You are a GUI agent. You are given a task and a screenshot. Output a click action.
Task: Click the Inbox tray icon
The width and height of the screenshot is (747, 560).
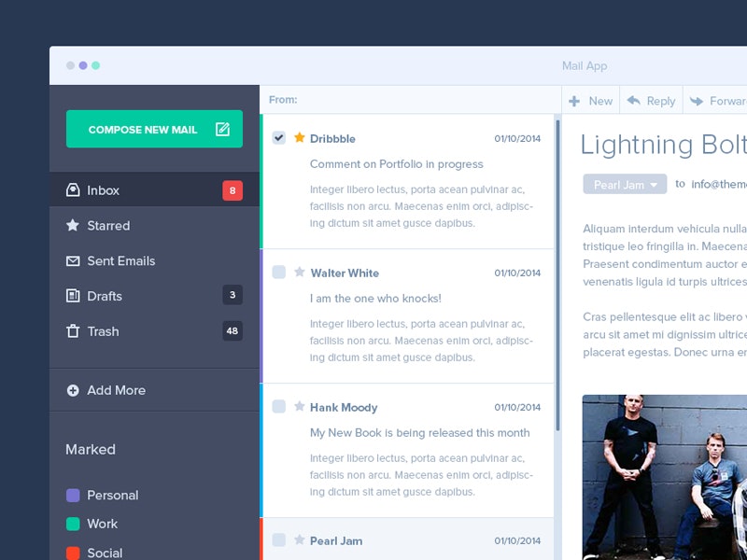pyautogui.click(x=73, y=190)
